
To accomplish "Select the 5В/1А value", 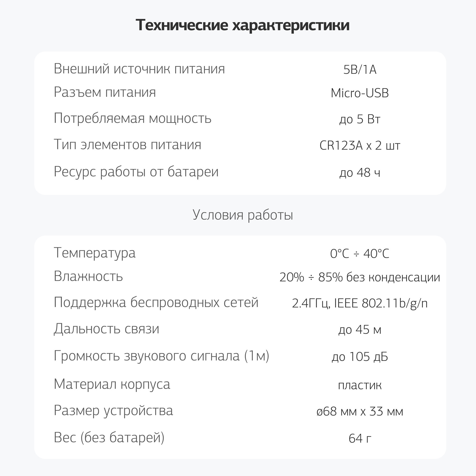I will 360,69.
